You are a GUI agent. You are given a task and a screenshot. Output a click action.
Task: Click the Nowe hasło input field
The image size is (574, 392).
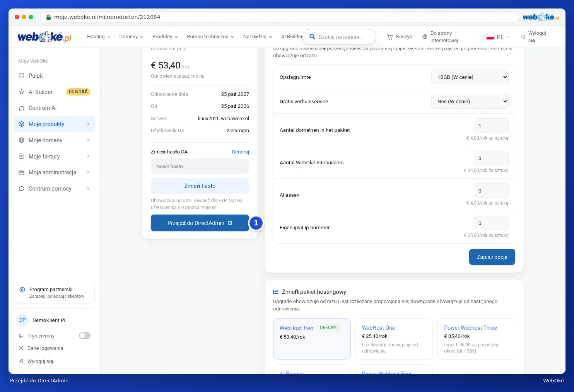pos(200,167)
